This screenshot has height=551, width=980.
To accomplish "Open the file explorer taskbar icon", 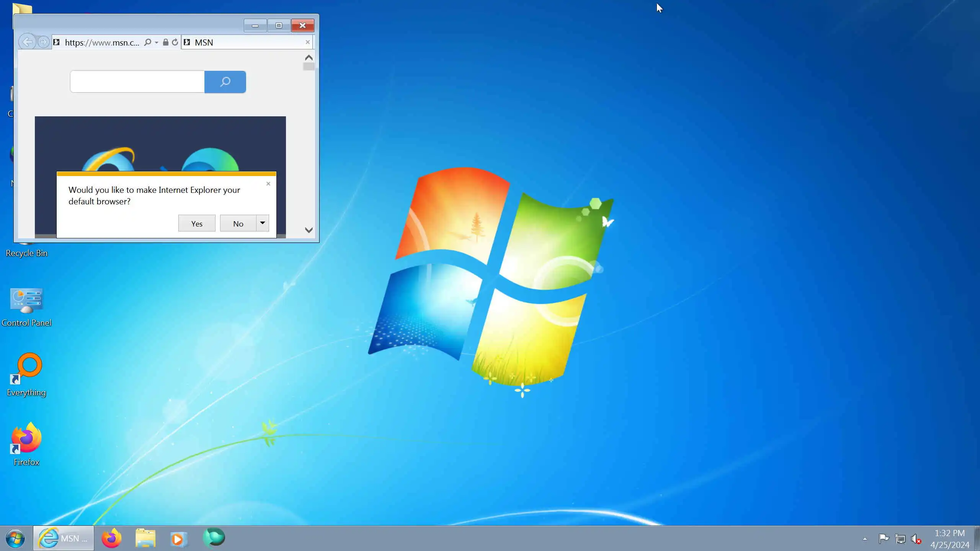I will pos(145,538).
